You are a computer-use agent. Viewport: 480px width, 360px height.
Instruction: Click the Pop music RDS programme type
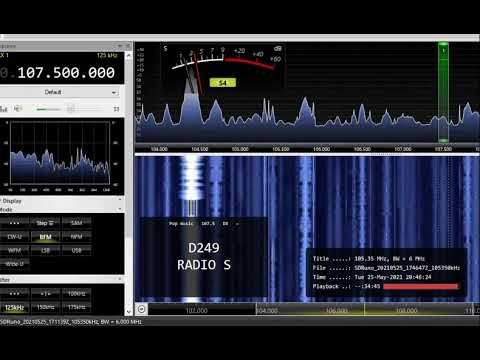181,224
